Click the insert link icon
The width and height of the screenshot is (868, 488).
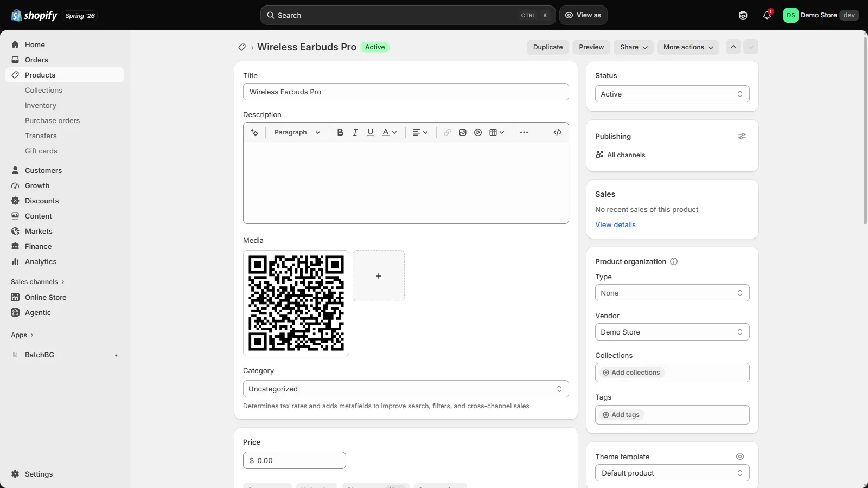pyautogui.click(x=448, y=132)
